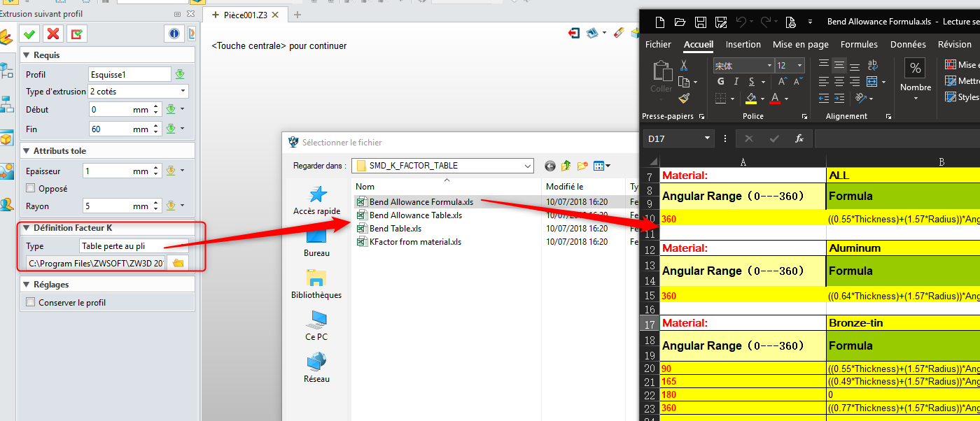Enable the Conserver le profil checkbox

(31, 303)
